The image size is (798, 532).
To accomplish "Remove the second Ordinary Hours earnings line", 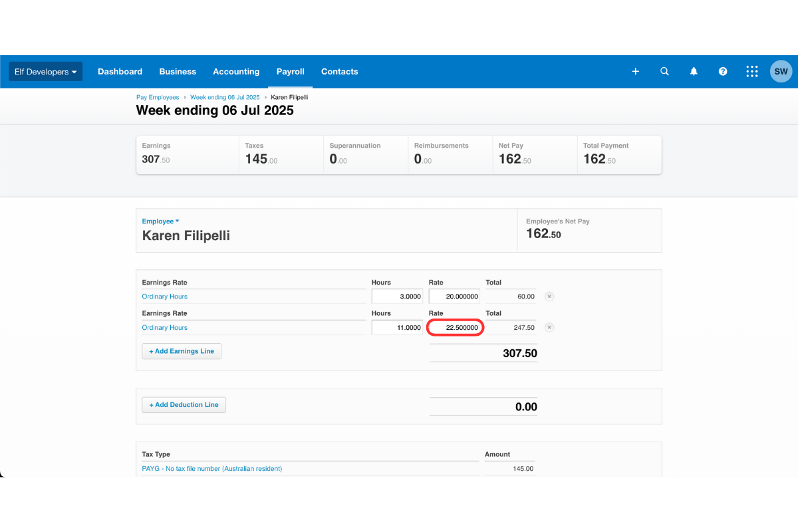I will point(549,327).
